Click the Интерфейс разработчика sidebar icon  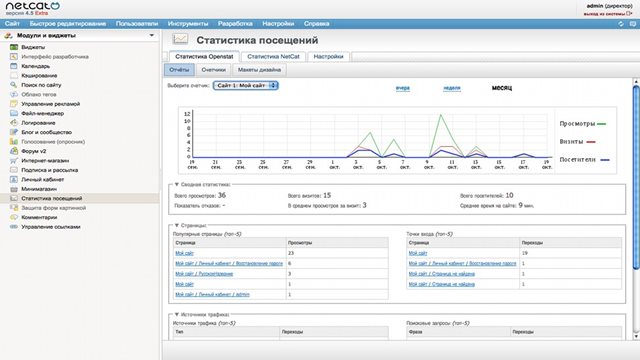[x=14, y=57]
